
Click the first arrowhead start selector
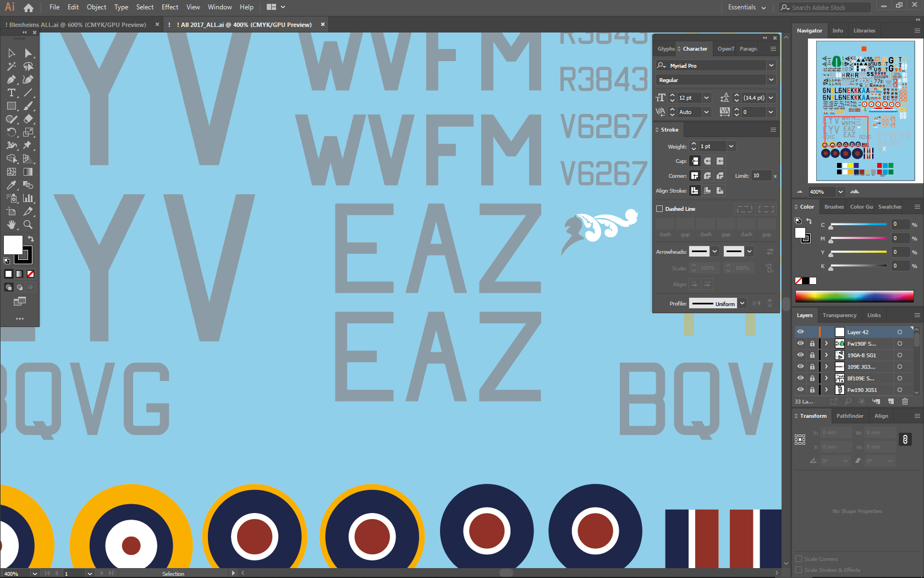pos(704,252)
